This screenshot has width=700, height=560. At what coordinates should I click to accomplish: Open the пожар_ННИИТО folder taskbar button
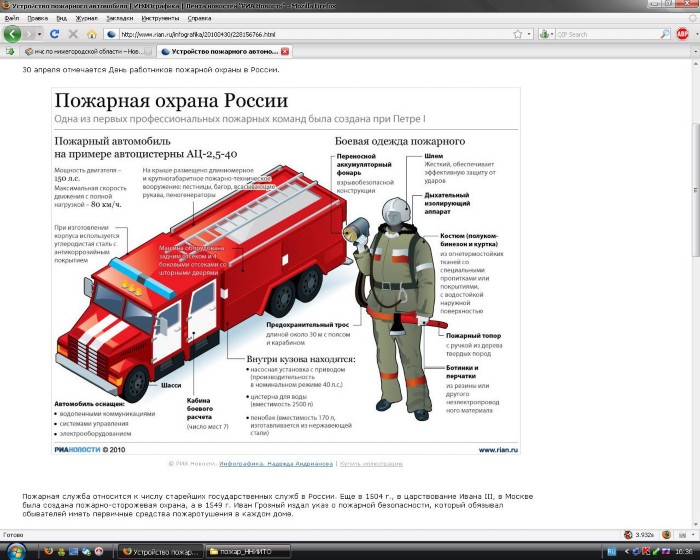point(247,552)
